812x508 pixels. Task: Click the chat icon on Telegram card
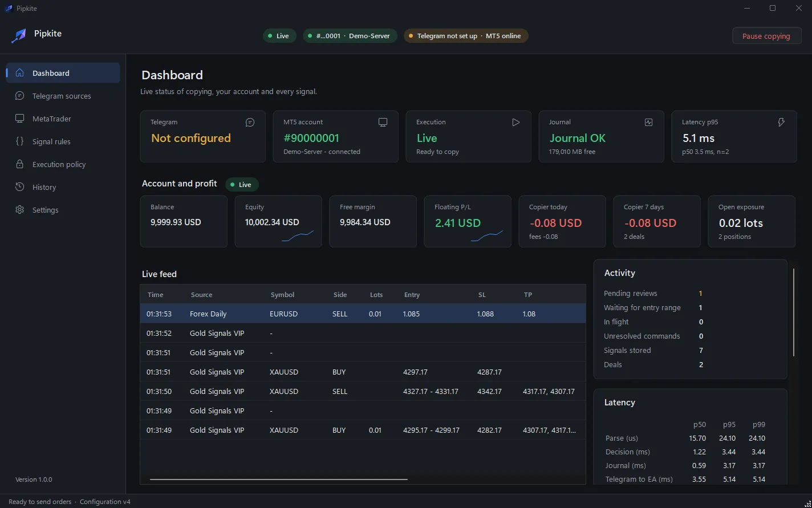(250, 122)
